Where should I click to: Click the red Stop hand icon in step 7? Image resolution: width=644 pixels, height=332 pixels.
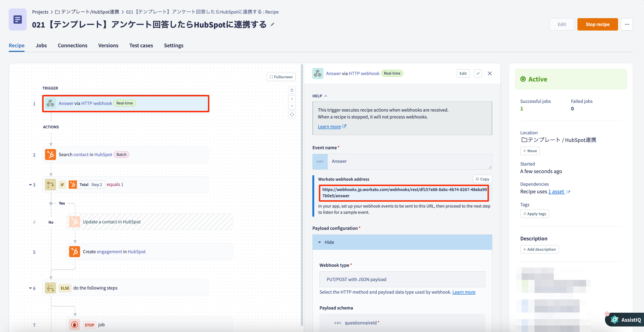pos(75,325)
